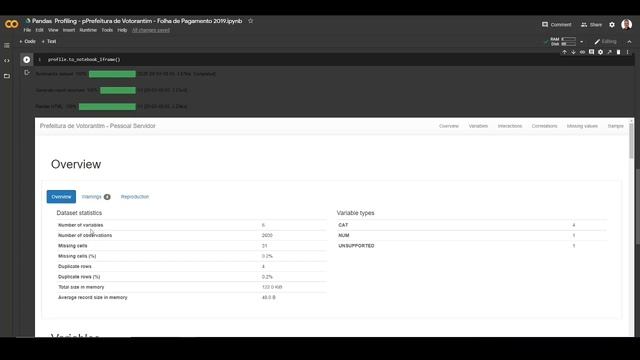The height and width of the screenshot is (360, 640).
Task: Click the RAM usage bar
Action: point(569,39)
